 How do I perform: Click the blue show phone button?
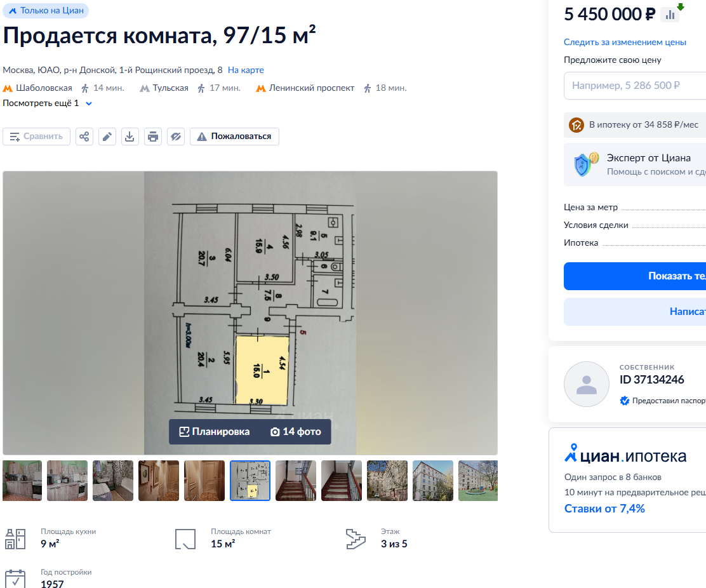point(635,276)
